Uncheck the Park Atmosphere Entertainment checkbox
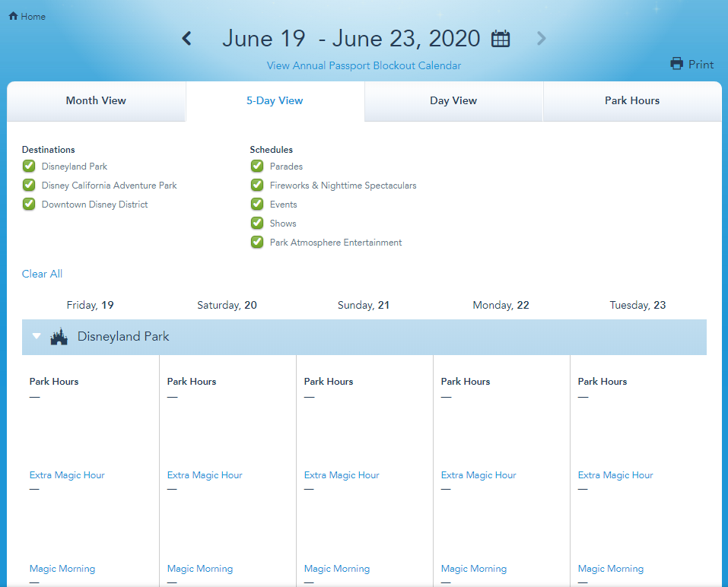 (x=257, y=243)
